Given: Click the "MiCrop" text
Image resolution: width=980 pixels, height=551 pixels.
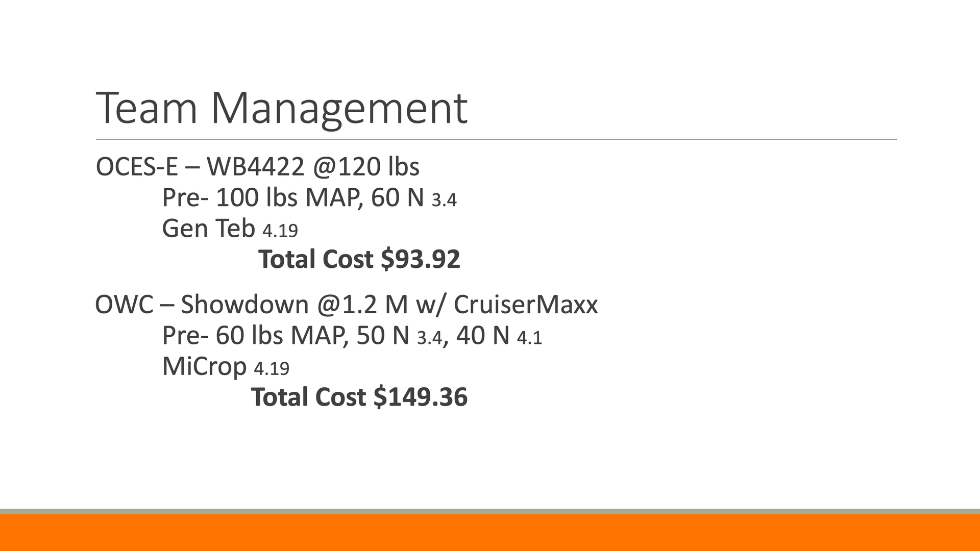Looking at the screenshot, I should coord(204,366).
